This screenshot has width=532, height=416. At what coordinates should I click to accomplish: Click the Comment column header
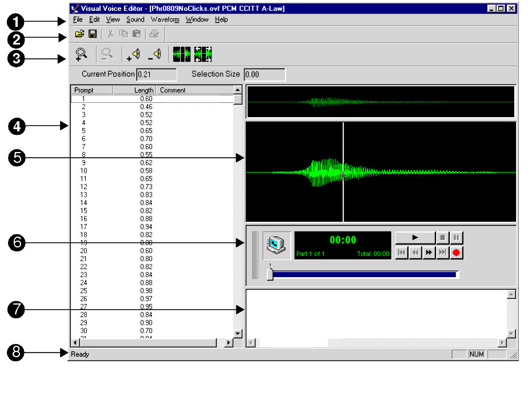pos(195,90)
